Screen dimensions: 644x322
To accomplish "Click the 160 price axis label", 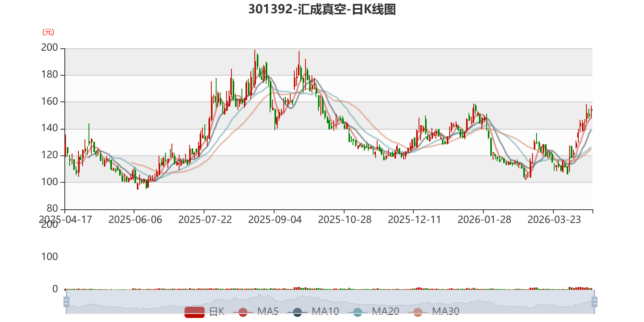I will point(50,101).
